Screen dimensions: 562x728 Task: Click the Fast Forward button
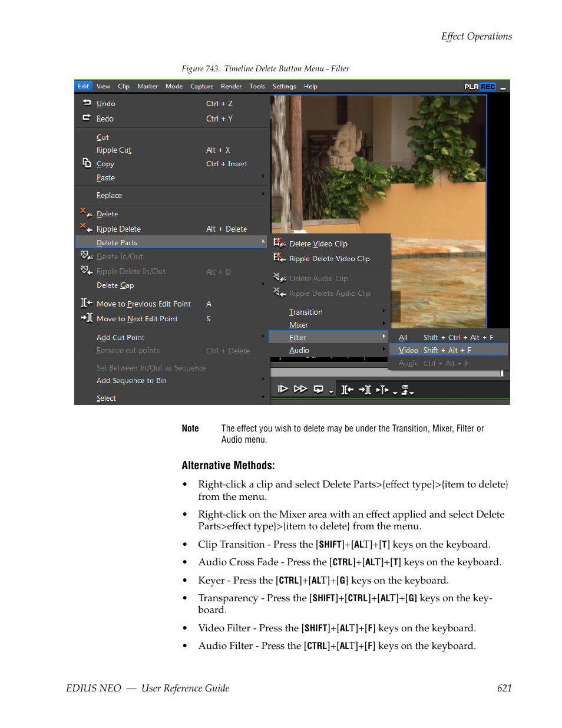tap(300, 389)
